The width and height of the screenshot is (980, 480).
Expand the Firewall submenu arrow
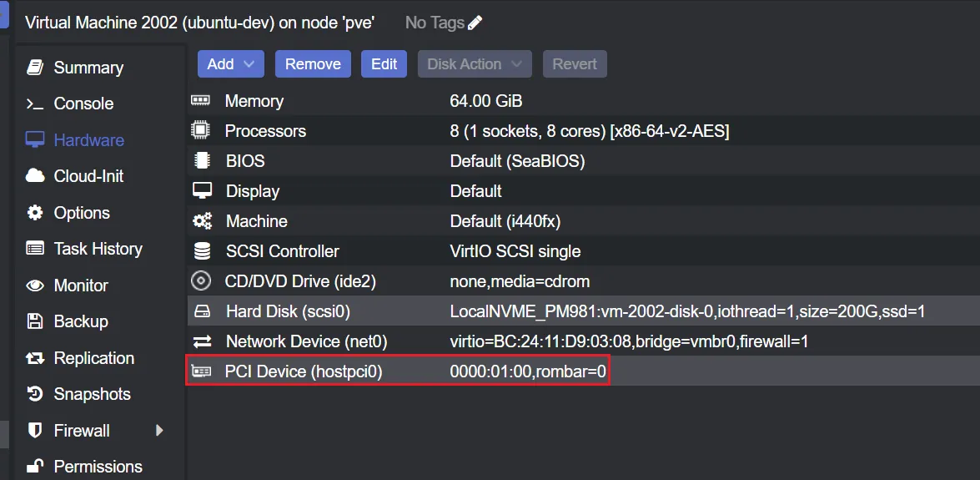(159, 431)
